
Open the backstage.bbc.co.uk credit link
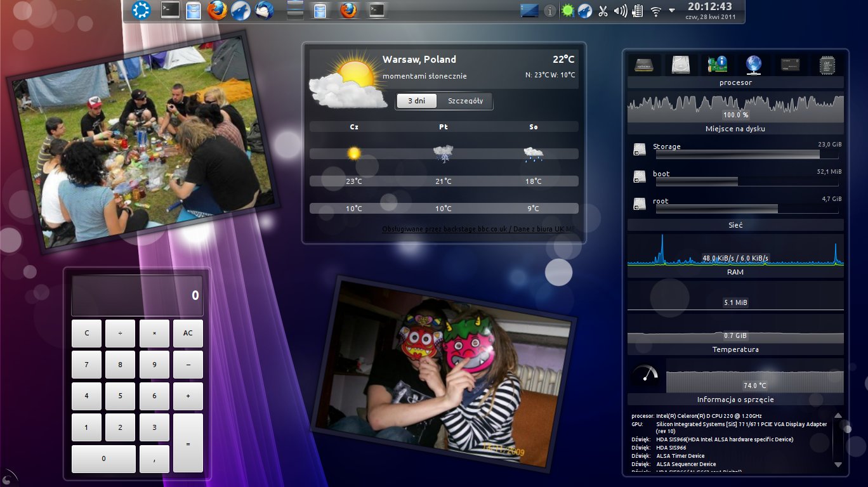[478, 229]
